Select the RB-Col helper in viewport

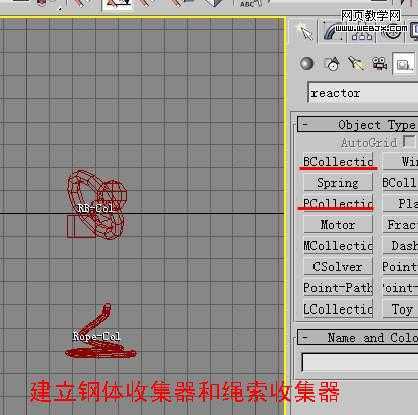coord(97,205)
